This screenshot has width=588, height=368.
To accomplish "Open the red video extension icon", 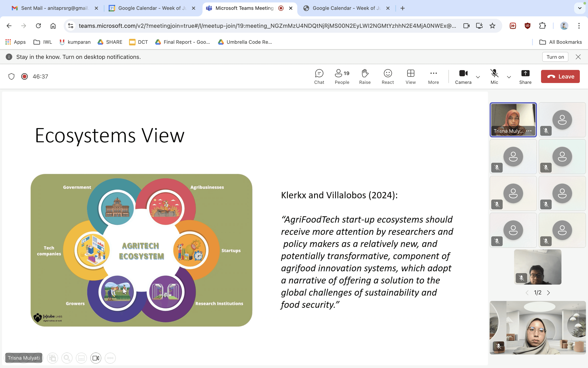I will (x=513, y=26).
